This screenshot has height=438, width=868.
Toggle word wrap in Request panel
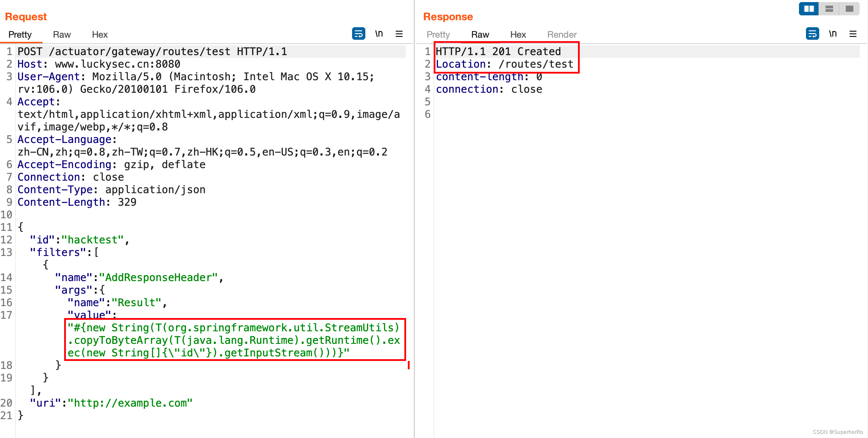[358, 34]
